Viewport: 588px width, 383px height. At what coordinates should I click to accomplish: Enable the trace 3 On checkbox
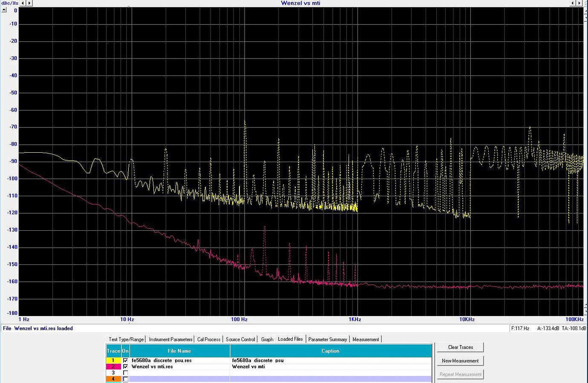pos(125,373)
